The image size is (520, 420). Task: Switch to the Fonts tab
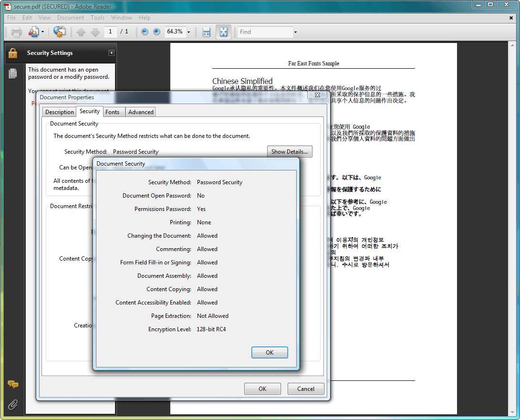(113, 112)
